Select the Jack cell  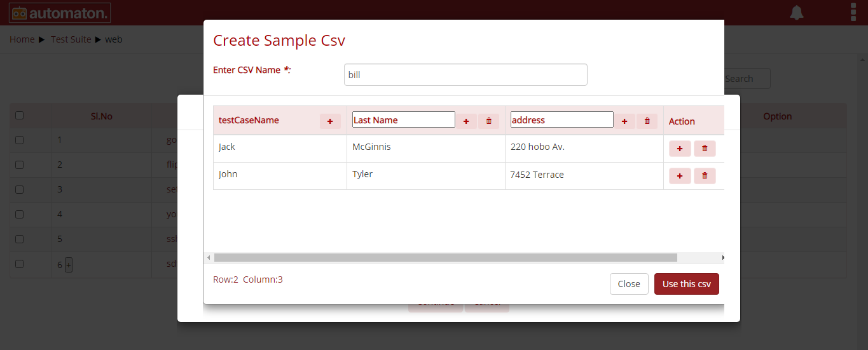click(280, 149)
